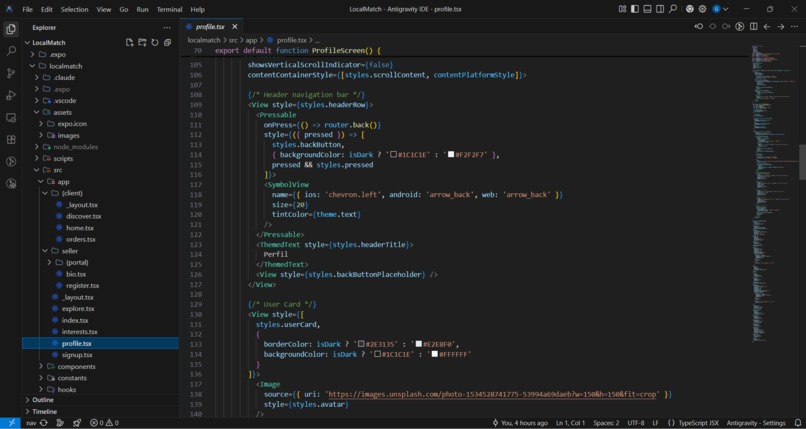Open the Source Control view
Screen dimensions: 806x429
[x=11, y=73]
